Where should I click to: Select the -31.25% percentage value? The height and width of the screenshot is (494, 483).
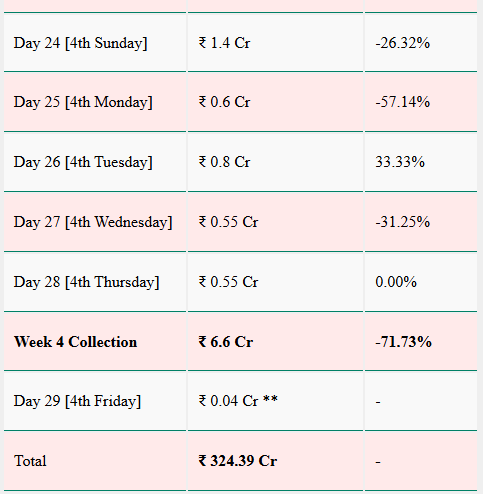pos(403,222)
